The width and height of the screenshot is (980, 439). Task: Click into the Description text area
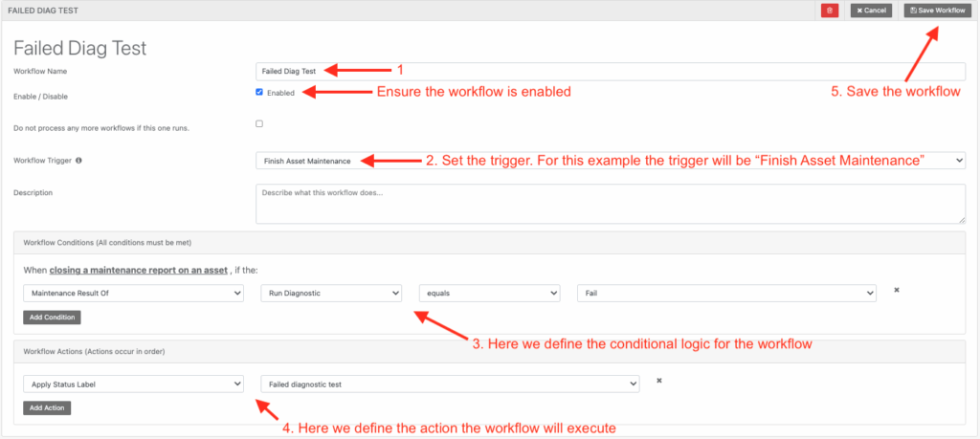pos(611,204)
